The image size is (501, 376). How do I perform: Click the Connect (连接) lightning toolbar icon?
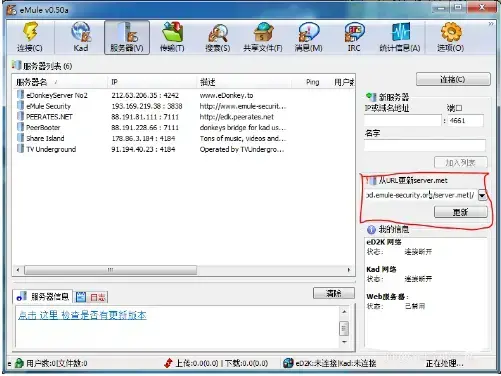[x=30, y=37]
